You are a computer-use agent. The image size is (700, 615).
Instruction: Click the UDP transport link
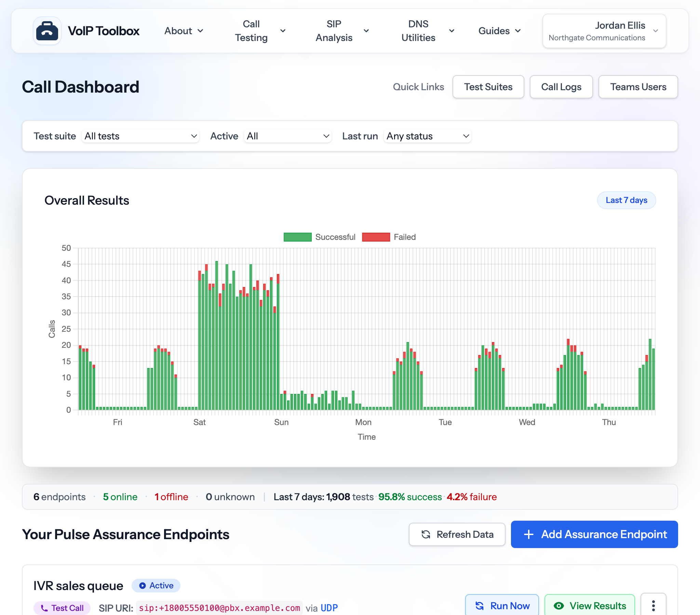[329, 608]
